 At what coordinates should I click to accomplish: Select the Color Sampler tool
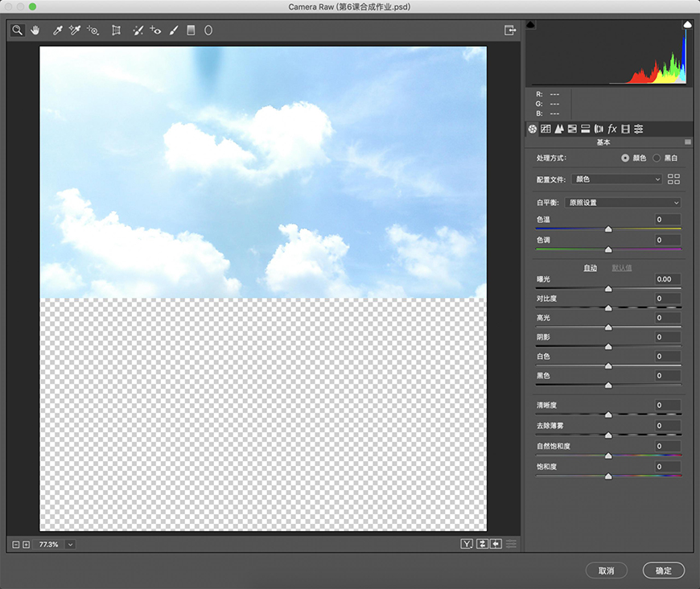75,31
